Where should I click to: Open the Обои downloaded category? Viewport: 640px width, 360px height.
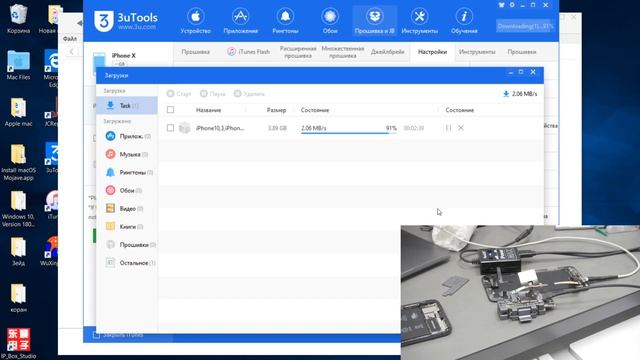pos(123,191)
